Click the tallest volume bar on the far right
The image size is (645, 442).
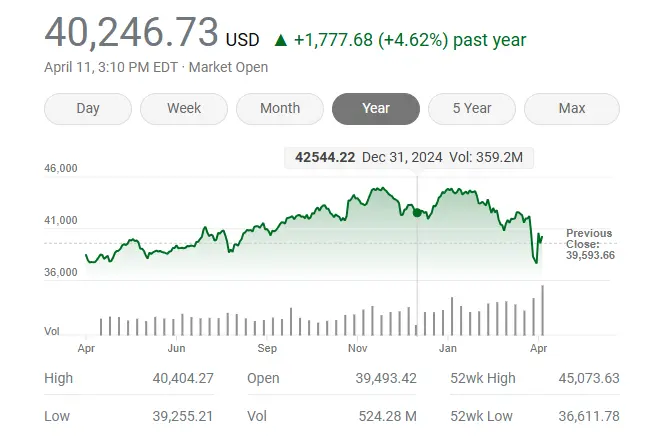(x=542, y=310)
